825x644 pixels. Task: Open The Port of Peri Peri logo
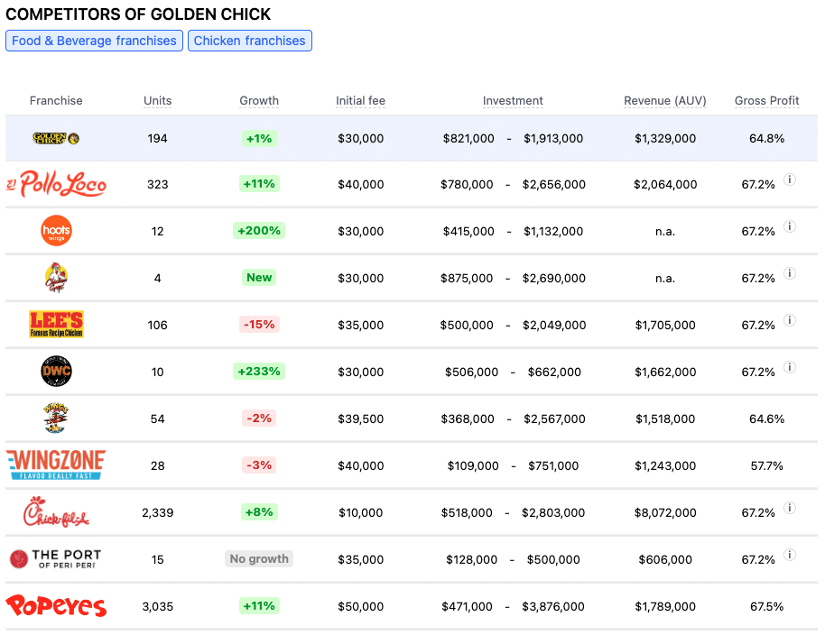coord(56,559)
